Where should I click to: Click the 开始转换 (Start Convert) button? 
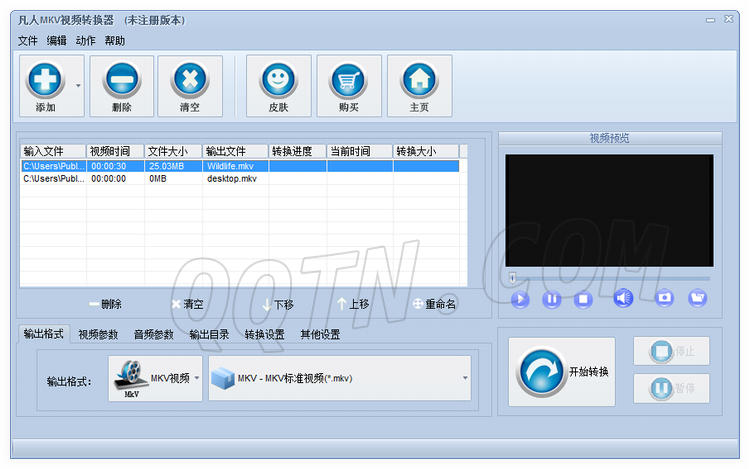pos(562,372)
